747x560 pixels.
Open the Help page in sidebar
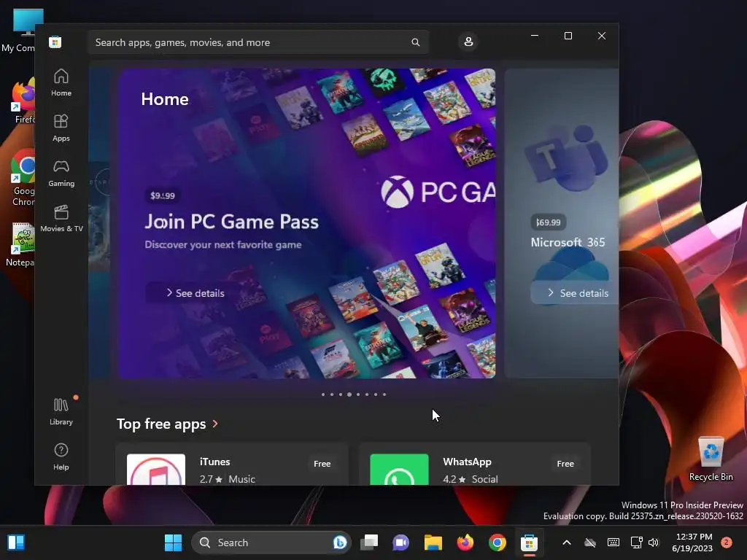tap(61, 456)
